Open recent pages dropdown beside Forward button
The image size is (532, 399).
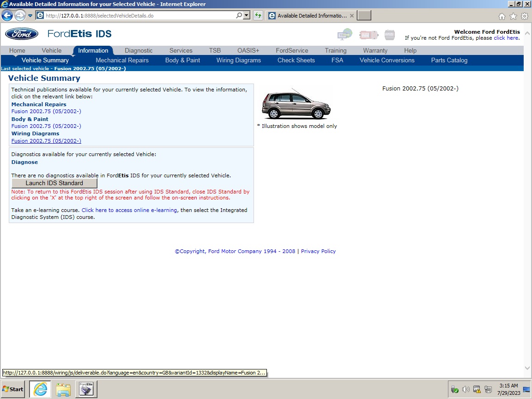tap(30, 16)
